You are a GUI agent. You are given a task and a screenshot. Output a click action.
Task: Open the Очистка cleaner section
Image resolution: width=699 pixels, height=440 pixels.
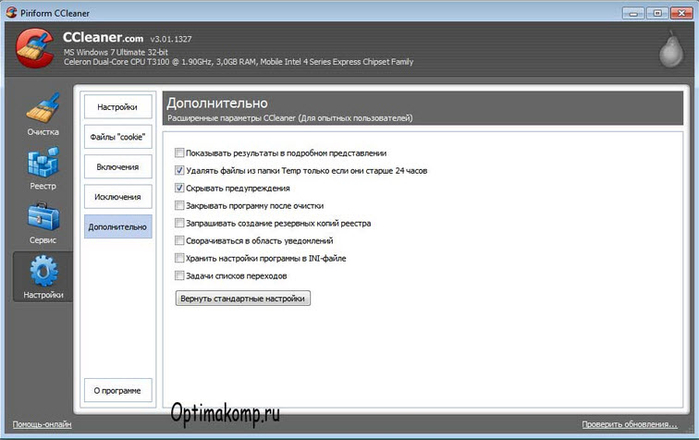tap(43, 114)
